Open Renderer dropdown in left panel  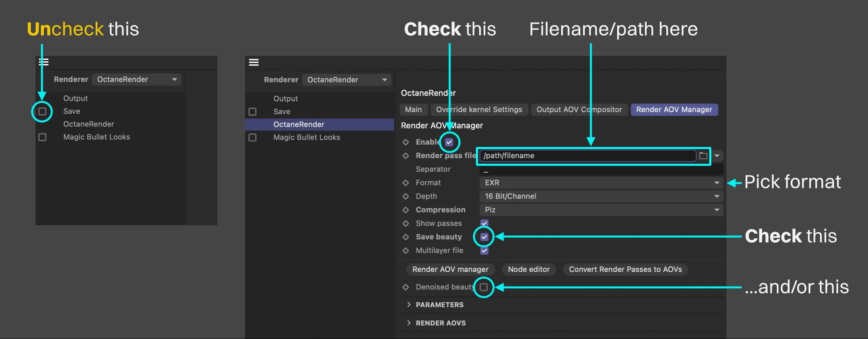pos(137,79)
